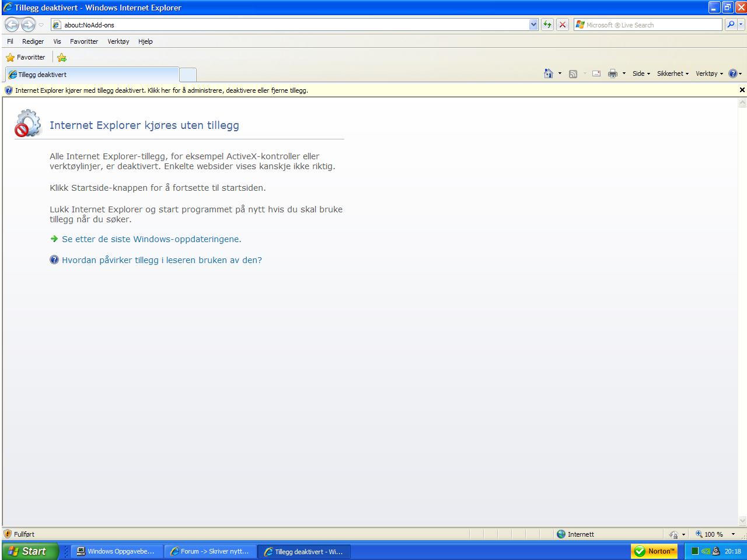Click the vertical scrollbar up arrow
747x560 pixels.
(x=742, y=102)
